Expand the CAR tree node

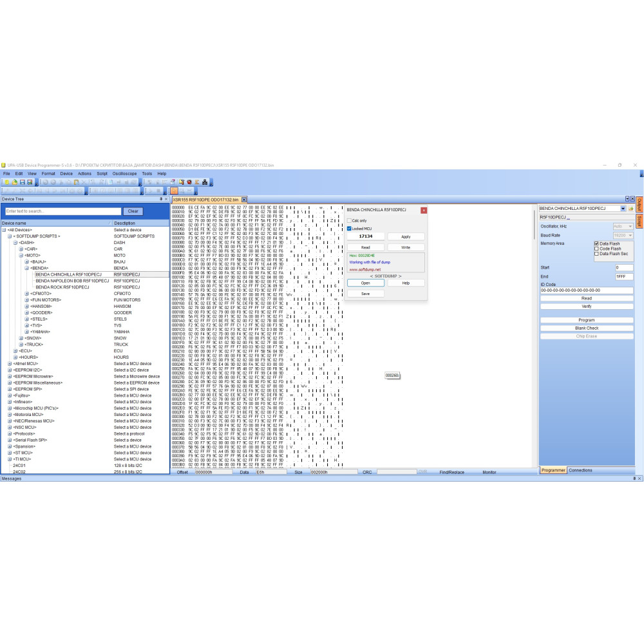coord(21,249)
